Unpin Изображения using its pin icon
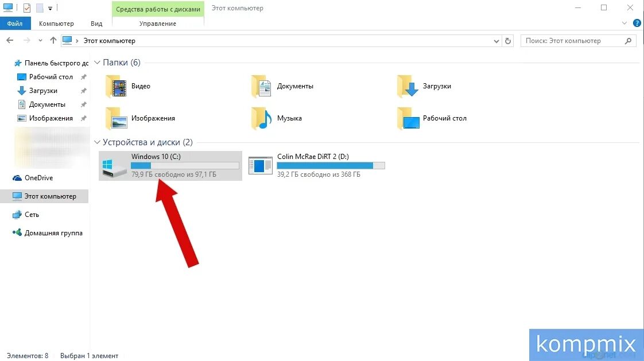 pos(83,118)
